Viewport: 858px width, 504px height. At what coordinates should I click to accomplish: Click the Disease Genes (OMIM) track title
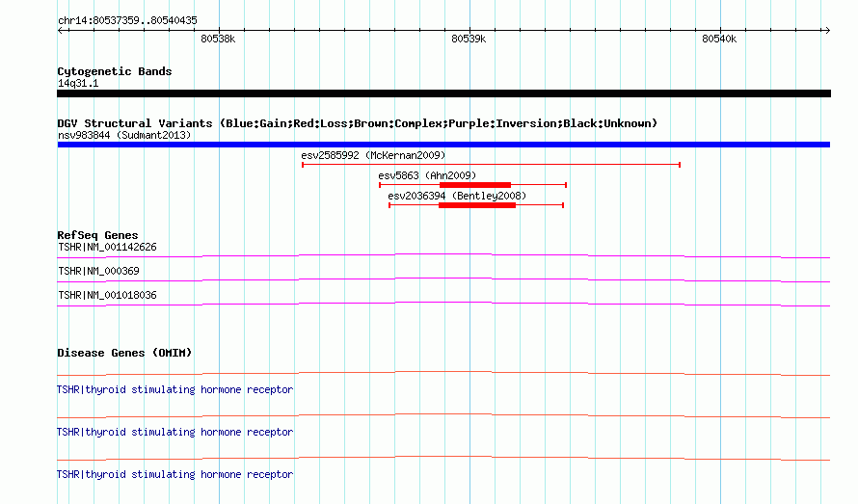[124, 353]
